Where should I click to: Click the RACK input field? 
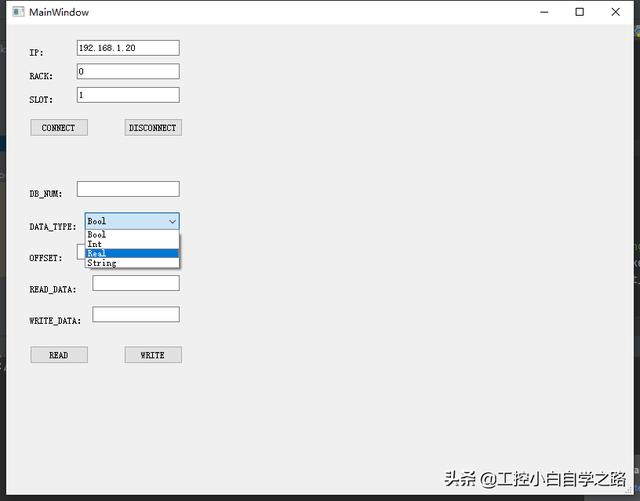pyautogui.click(x=128, y=71)
